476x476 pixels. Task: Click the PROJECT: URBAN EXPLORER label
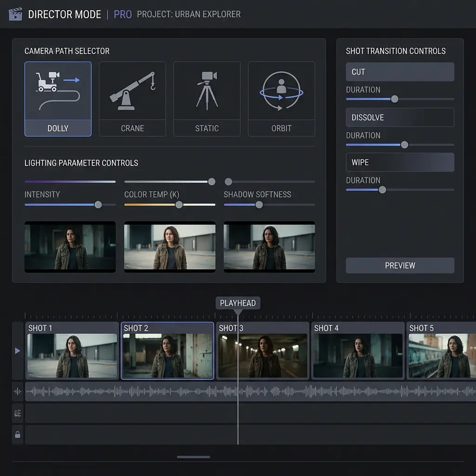[x=189, y=14]
